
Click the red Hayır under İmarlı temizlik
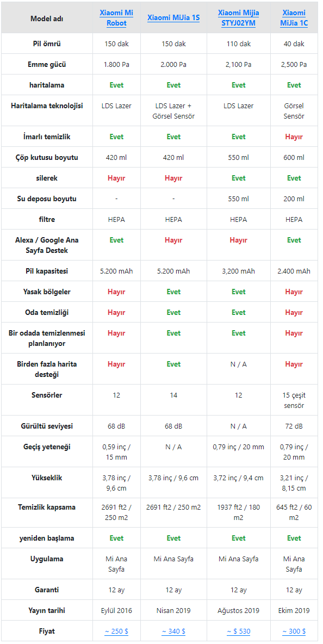[x=294, y=137]
